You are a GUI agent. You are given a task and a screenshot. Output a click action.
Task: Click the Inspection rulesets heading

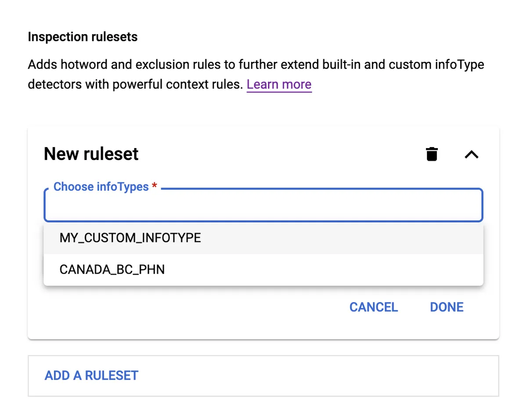83,37
